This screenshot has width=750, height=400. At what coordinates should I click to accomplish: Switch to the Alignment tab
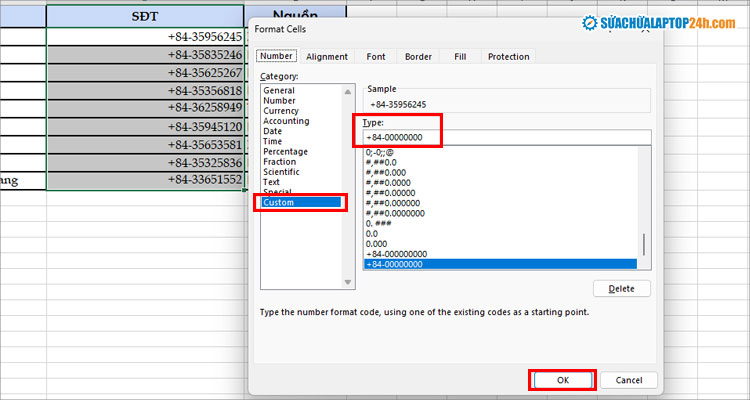(x=327, y=56)
